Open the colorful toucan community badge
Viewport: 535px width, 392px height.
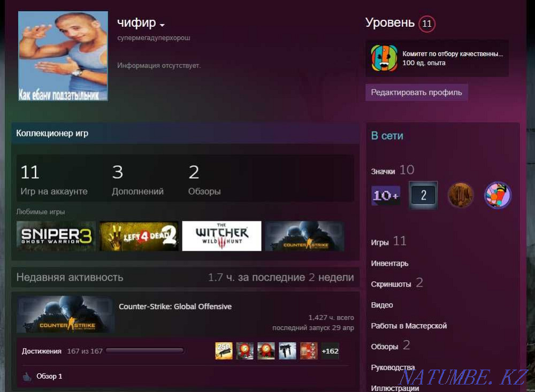[x=497, y=195]
